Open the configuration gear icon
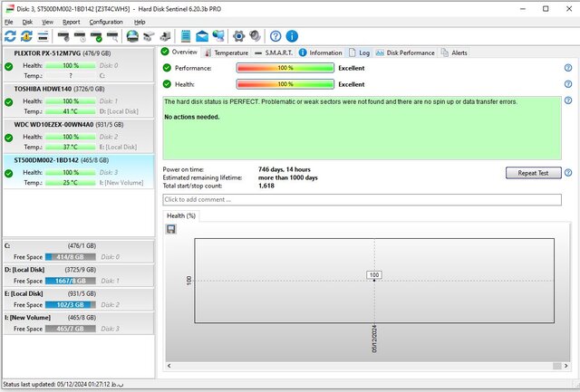The height and width of the screenshot is (392, 580). 239,36
